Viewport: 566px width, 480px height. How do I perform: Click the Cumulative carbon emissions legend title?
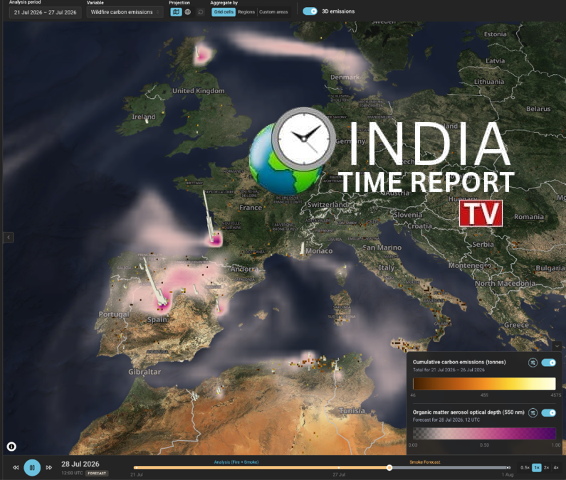tap(459, 362)
